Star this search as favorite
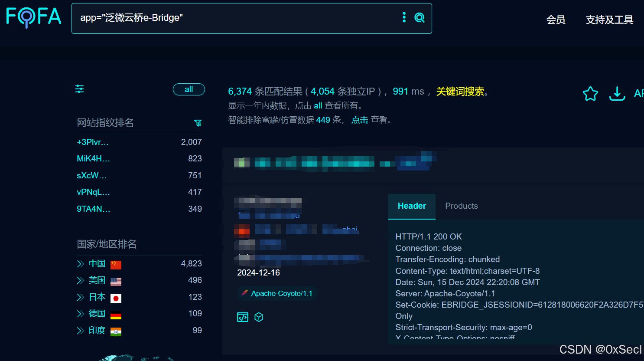The height and width of the screenshot is (361, 644). point(590,93)
